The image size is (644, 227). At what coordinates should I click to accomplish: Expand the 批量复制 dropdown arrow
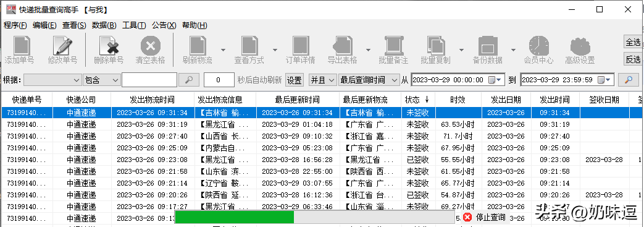[x=461, y=50]
